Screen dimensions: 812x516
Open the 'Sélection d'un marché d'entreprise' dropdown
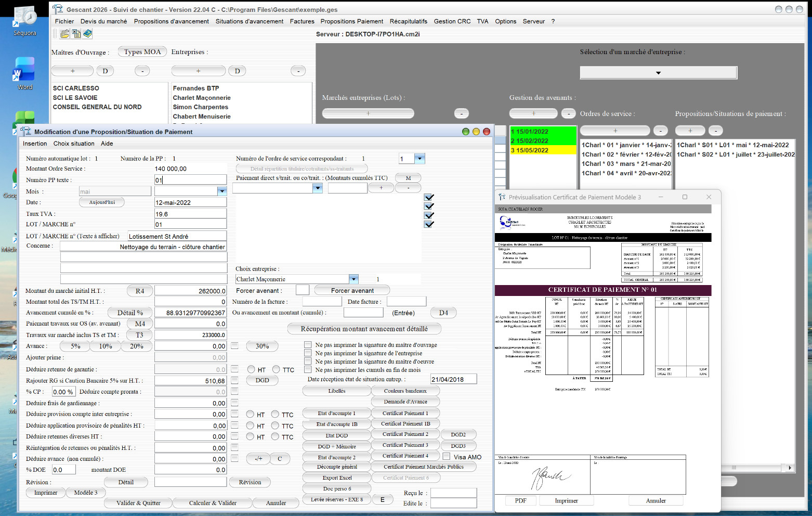tap(659, 73)
